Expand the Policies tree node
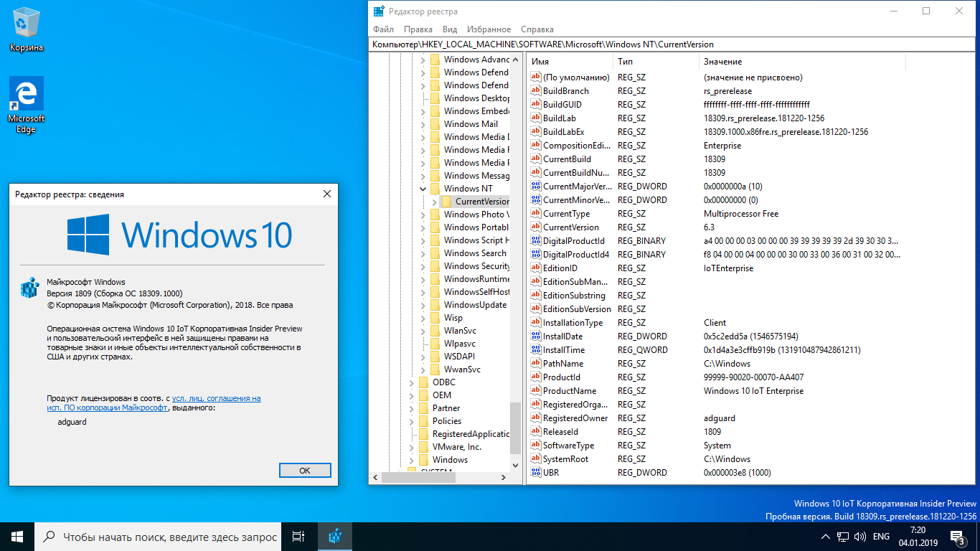Image resolution: width=980 pixels, height=551 pixels. [411, 421]
